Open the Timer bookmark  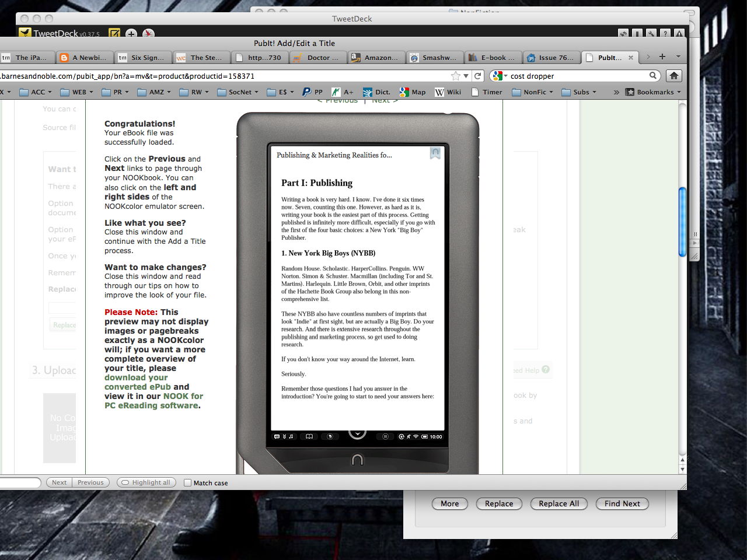click(x=487, y=92)
